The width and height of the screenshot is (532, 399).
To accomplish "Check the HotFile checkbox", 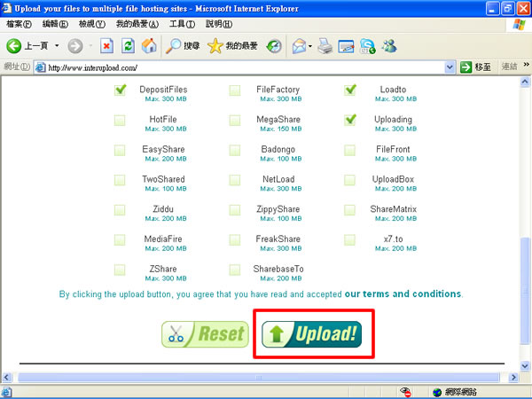I will coord(120,120).
